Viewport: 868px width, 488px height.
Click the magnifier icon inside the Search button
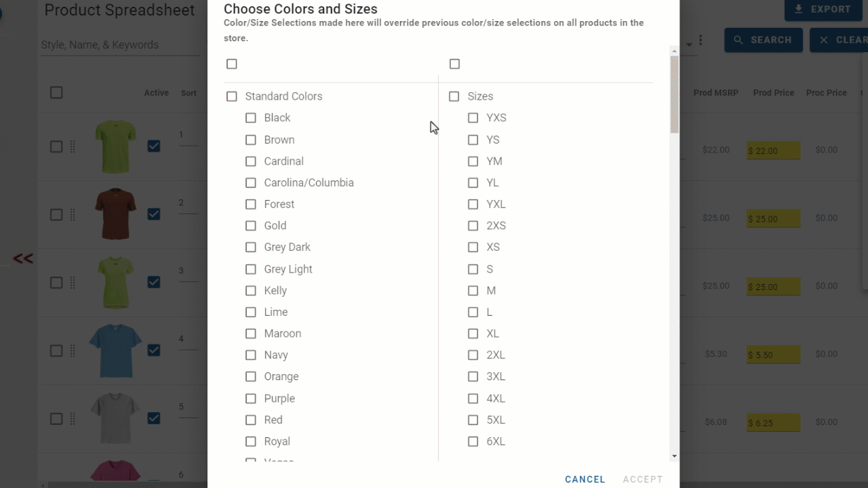738,39
